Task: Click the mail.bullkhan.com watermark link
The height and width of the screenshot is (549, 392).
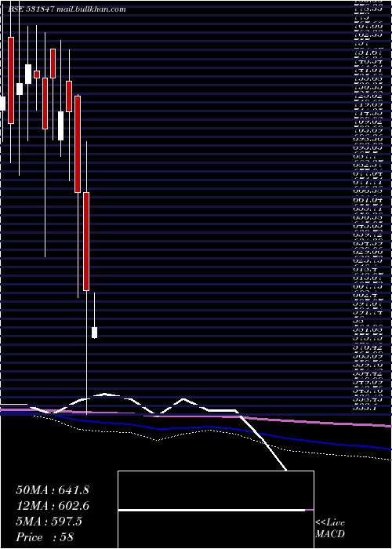Action: 91,9
